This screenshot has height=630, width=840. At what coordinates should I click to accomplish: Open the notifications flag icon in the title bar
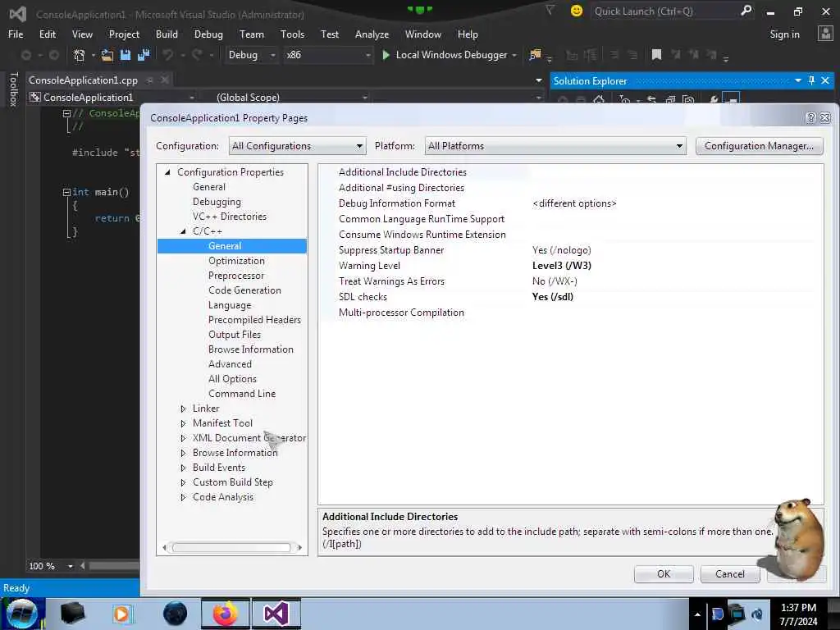coord(550,10)
